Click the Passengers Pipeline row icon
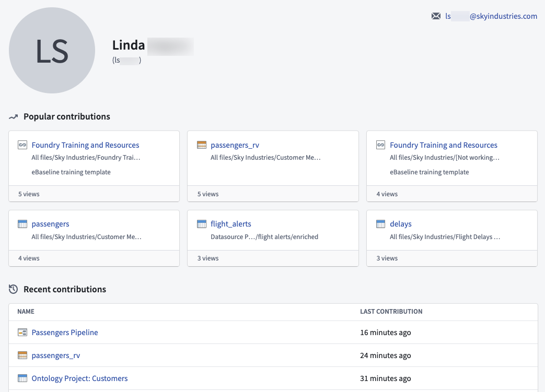The image size is (545, 392). coord(22,332)
